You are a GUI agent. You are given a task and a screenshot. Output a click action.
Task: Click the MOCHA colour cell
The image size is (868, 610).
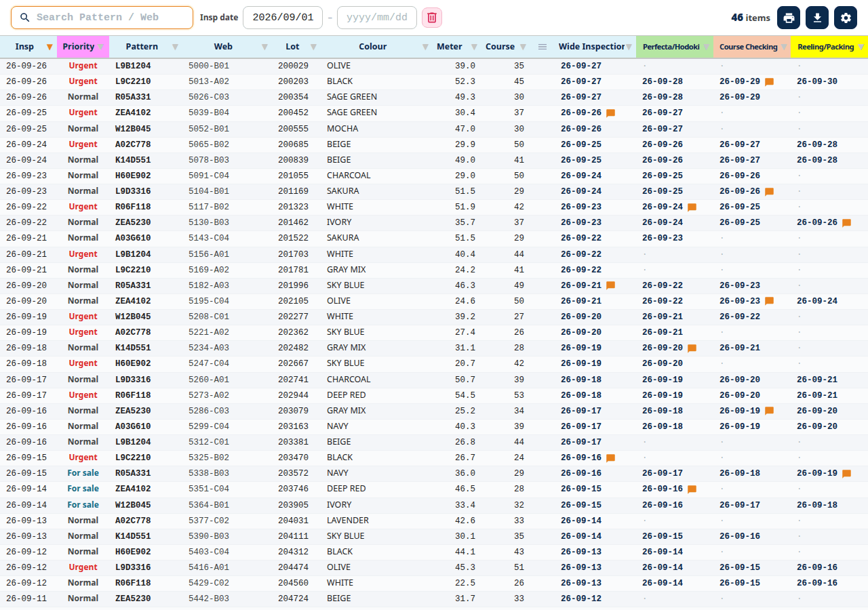click(x=342, y=129)
